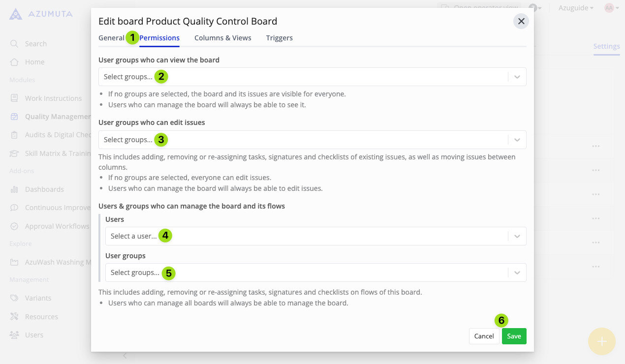Expand edit-issues user groups dropdown arrow
Image resolution: width=625 pixels, height=364 pixels.
tap(517, 140)
